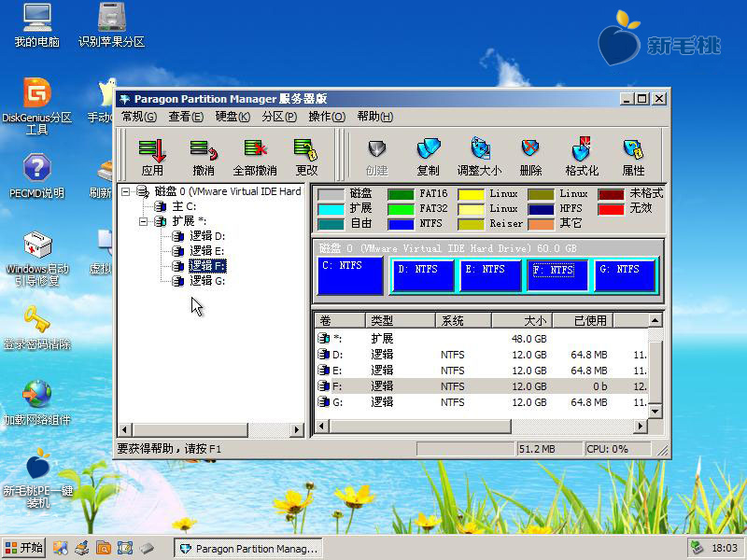Click fourth quick launch icon in taskbar

(125, 548)
